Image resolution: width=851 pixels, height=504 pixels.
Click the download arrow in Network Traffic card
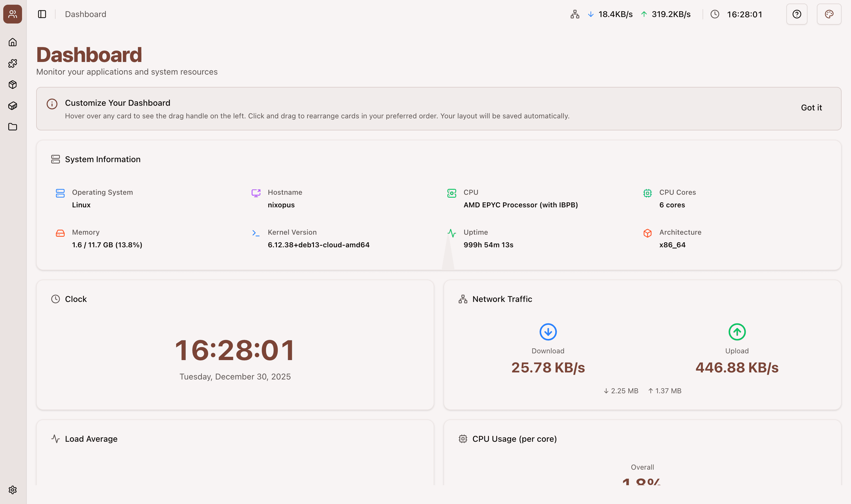[x=548, y=332]
